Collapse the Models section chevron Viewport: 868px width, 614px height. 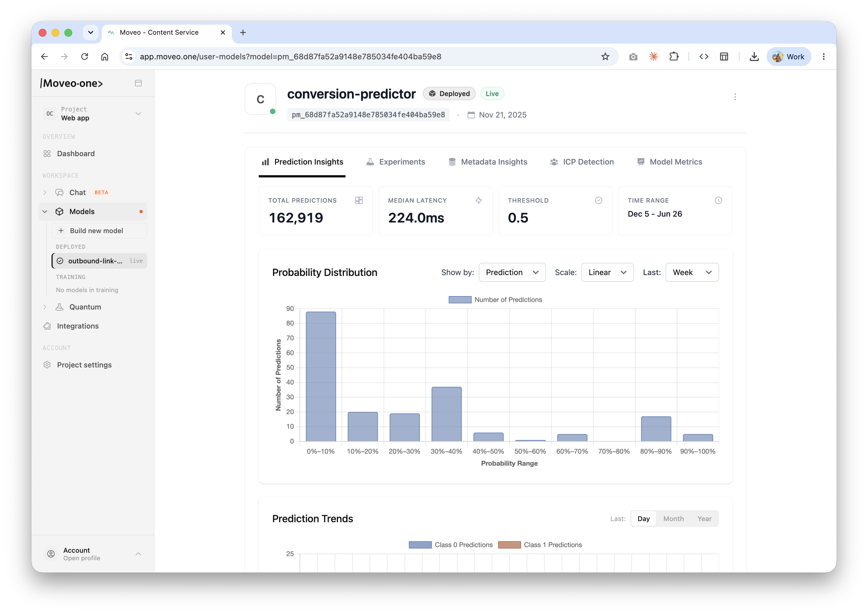(x=45, y=211)
